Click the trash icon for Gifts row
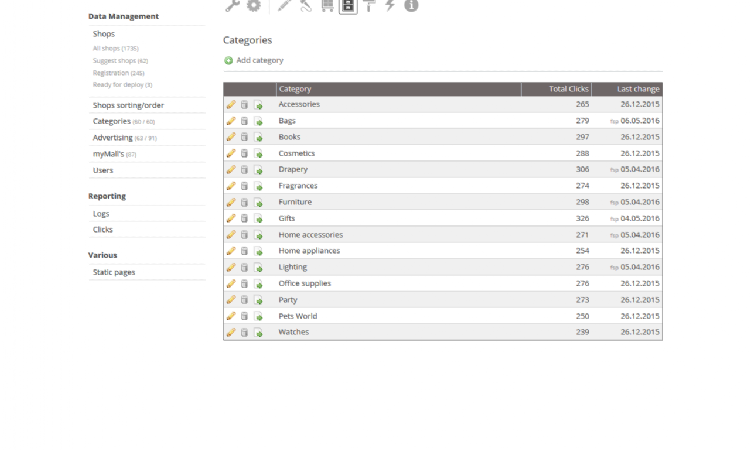The height and width of the screenshot is (450, 750). click(x=244, y=218)
